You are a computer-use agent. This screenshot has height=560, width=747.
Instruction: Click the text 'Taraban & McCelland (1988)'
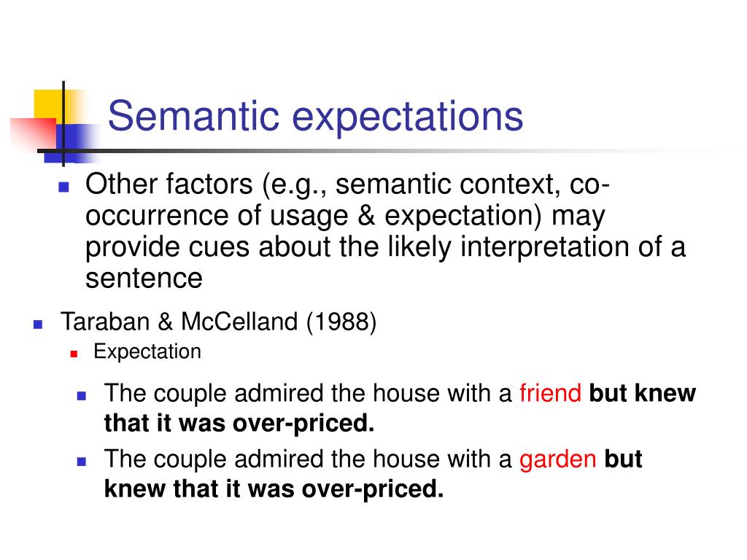pyautogui.click(x=218, y=322)
